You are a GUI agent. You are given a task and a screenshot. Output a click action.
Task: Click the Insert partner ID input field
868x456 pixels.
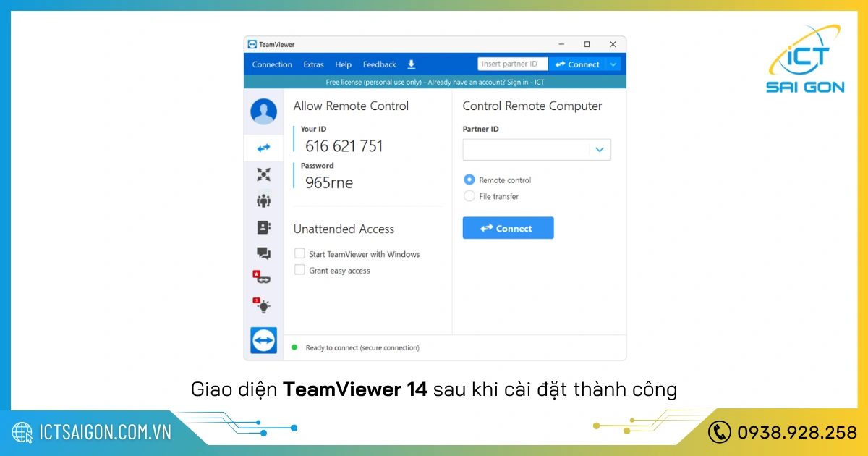[512, 64]
